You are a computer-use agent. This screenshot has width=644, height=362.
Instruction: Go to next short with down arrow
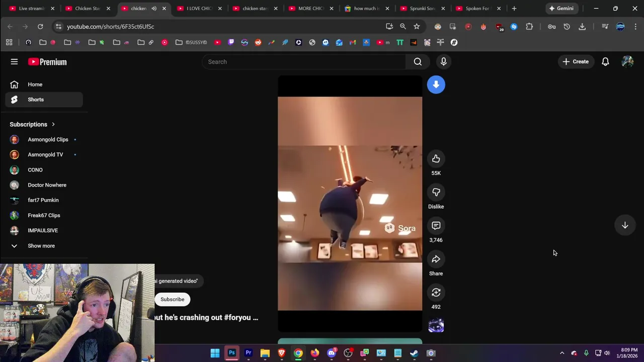click(625, 226)
